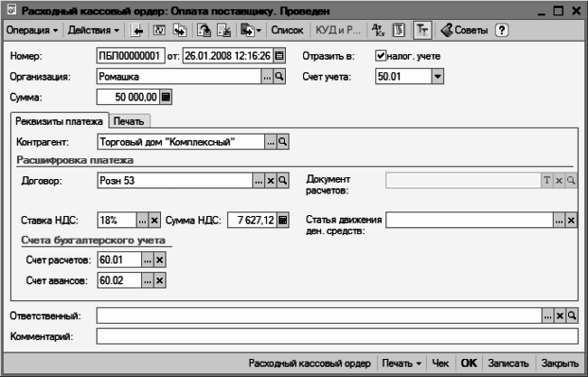Click the document structure report icon
Viewport: 588px width, 377px height.
click(x=399, y=31)
